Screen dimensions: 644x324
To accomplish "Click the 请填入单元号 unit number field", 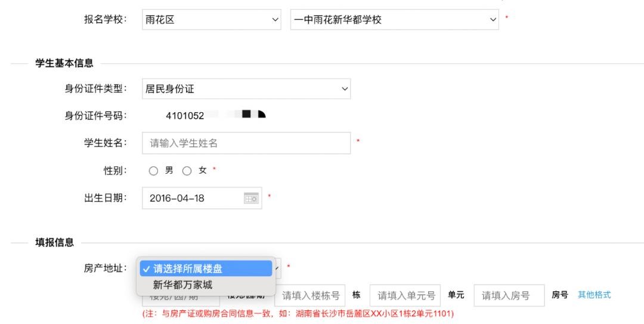I will [405, 295].
